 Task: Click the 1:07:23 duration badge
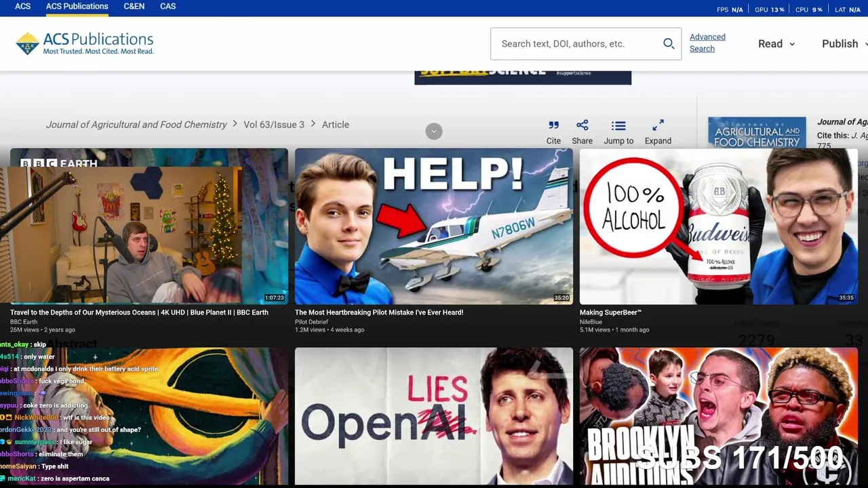pyautogui.click(x=274, y=298)
